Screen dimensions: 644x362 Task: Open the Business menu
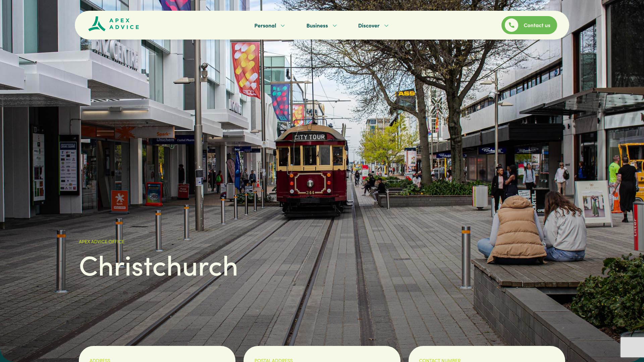[317, 25]
